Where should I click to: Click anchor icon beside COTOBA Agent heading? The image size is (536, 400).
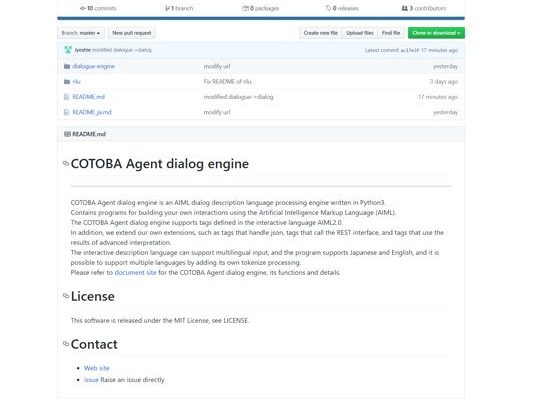(x=66, y=163)
